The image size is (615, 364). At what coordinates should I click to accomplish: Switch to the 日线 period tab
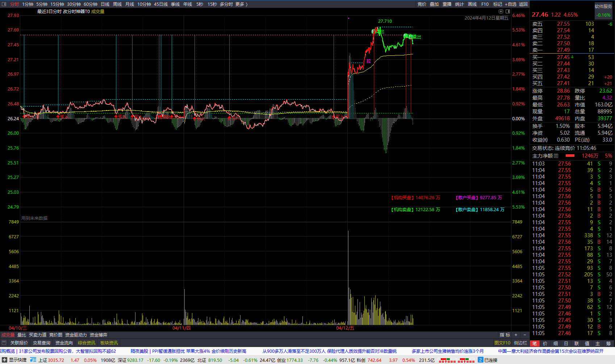(105, 4)
